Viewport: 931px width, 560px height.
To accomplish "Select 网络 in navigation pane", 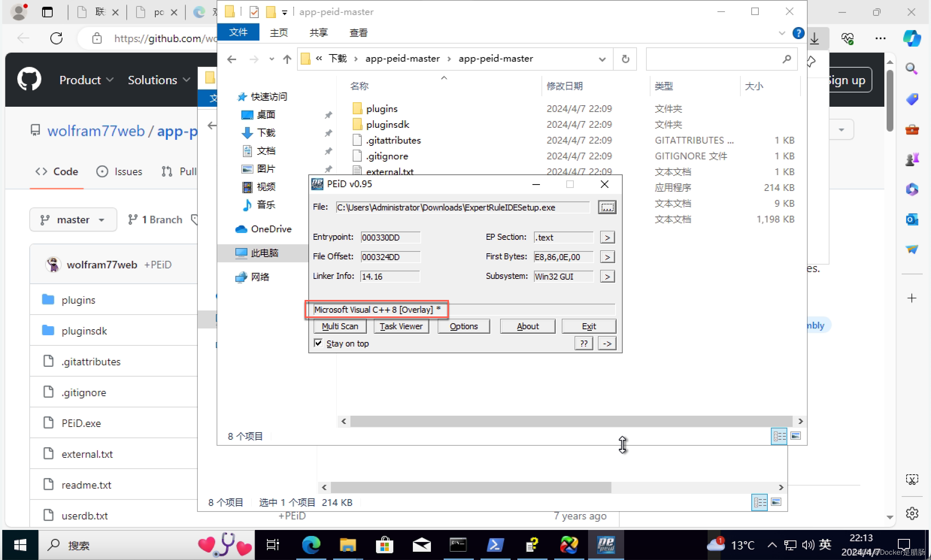I will [x=252, y=277].
